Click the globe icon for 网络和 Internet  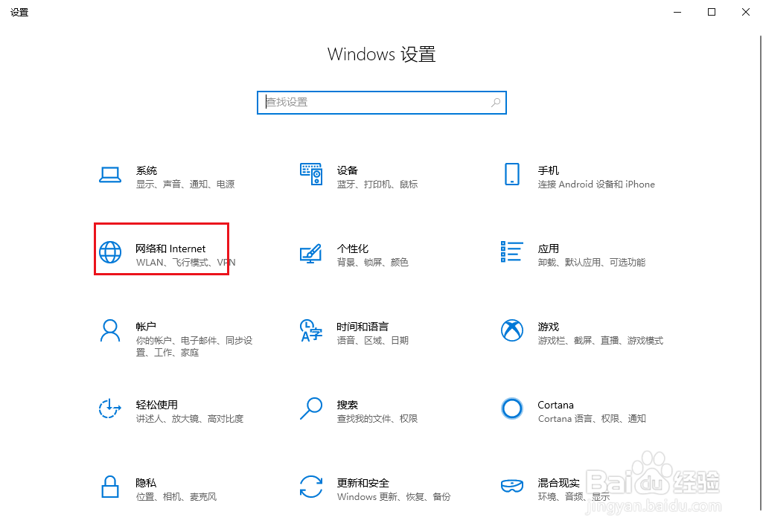tap(110, 252)
